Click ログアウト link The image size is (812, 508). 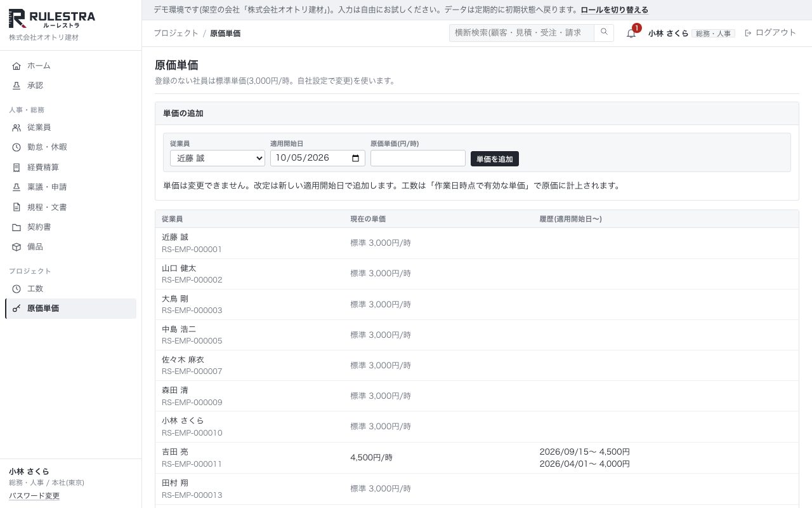pos(770,32)
